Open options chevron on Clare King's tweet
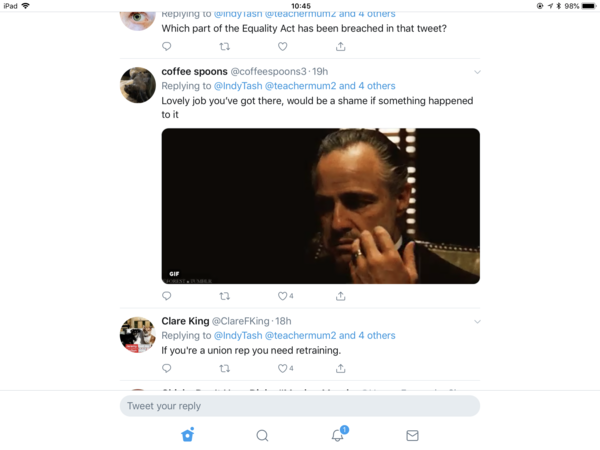This screenshot has width=600, height=450. [x=477, y=322]
